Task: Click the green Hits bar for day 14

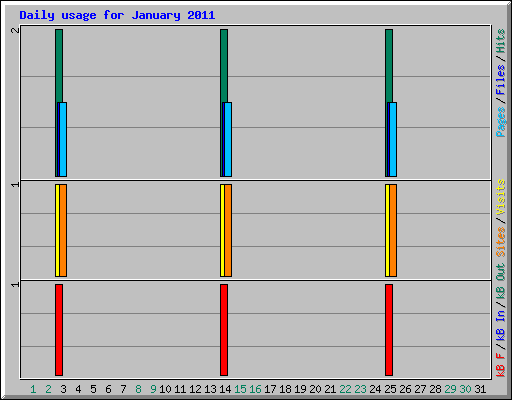Action: pos(224,66)
